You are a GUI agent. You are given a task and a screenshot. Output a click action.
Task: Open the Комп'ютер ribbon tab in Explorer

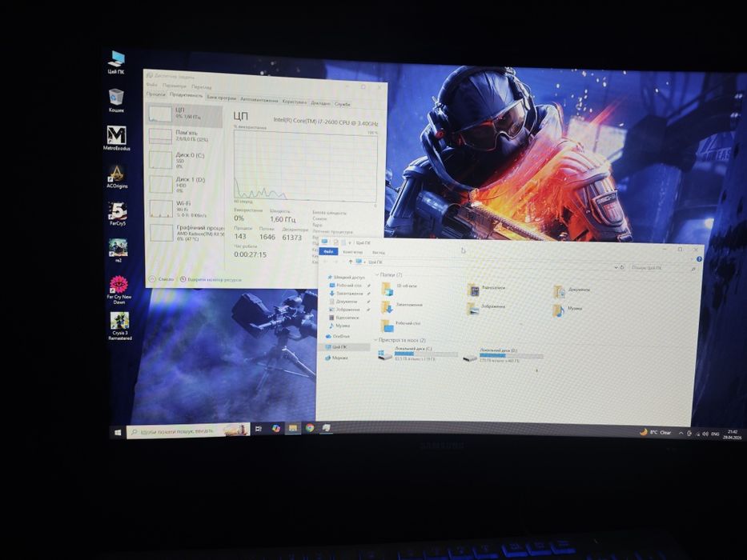click(352, 252)
